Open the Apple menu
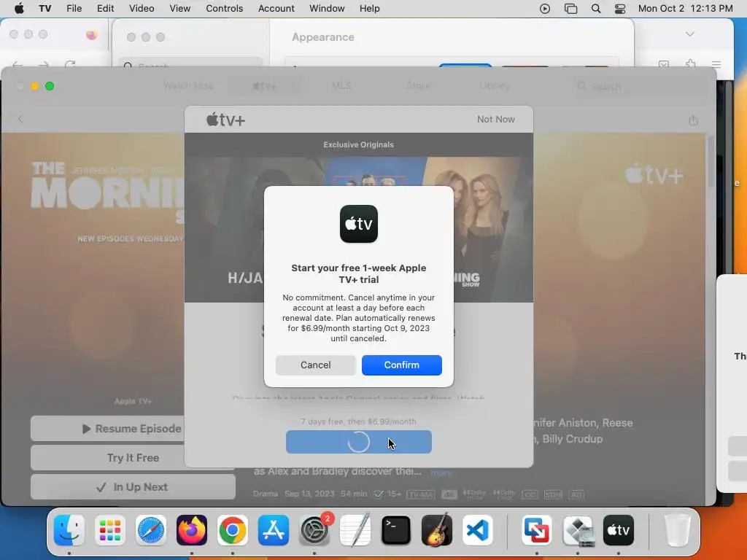The width and height of the screenshot is (747, 560). tap(19, 8)
